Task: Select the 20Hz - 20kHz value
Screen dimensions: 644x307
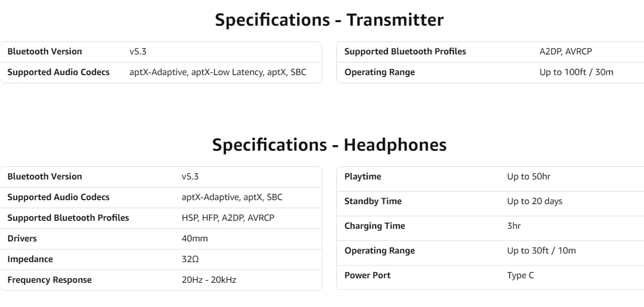Action: pyautogui.click(x=209, y=280)
